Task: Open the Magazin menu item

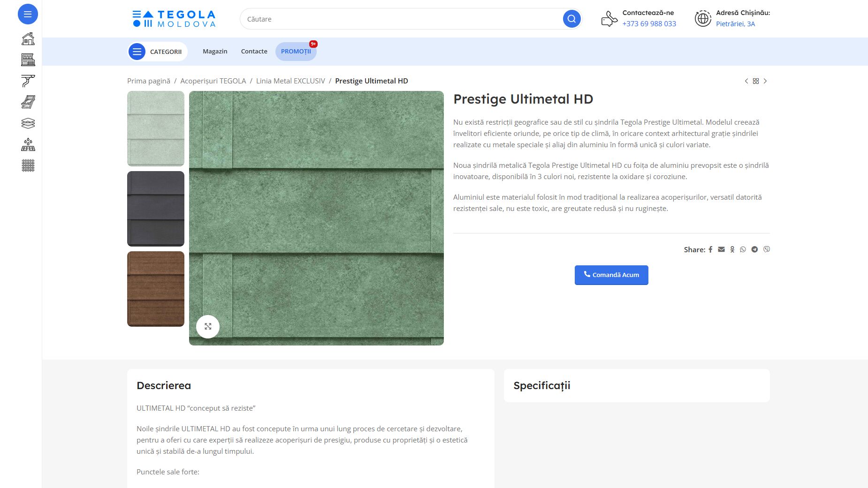Action: tap(215, 52)
